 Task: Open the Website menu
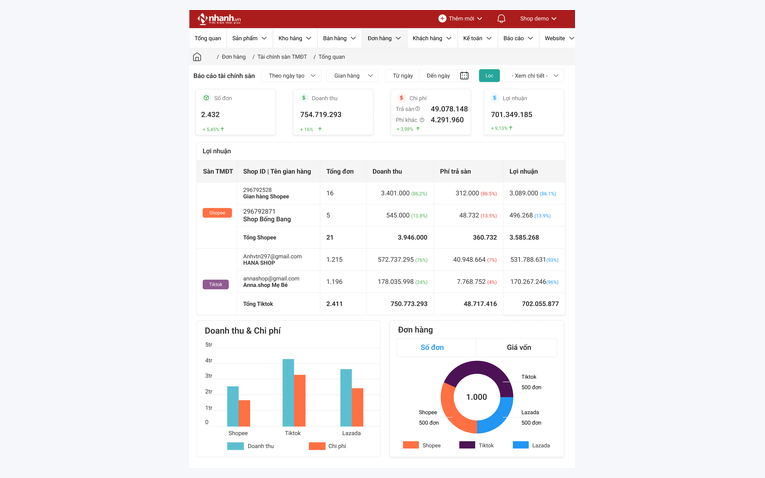(559, 38)
